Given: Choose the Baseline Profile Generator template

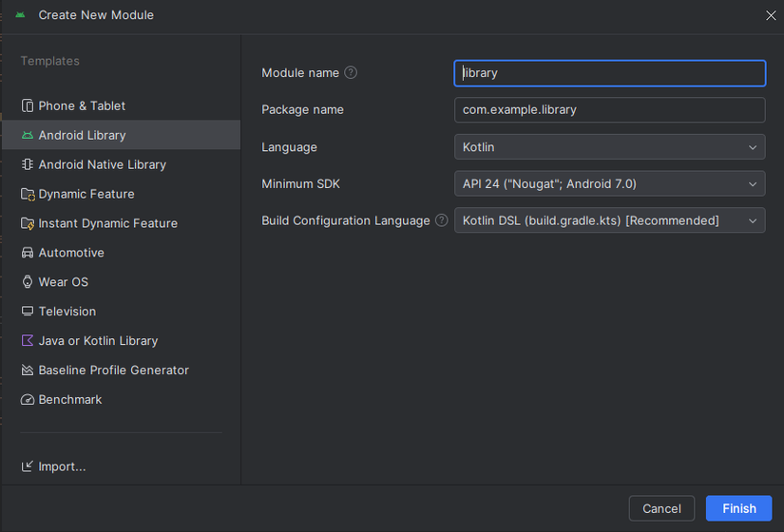Looking at the screenshot, I should pos(121,370).
